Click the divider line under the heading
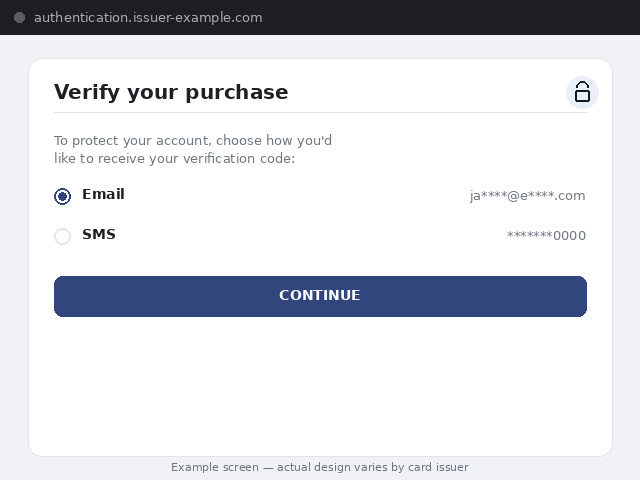Viewport: 640px width, 480px height. [x=320, y=112]
